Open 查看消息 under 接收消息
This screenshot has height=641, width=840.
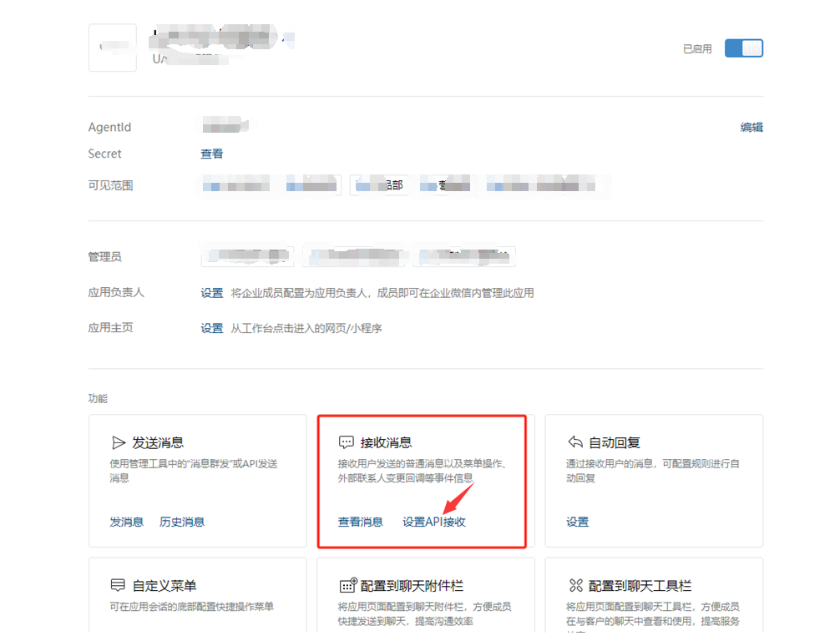[360, 522]
